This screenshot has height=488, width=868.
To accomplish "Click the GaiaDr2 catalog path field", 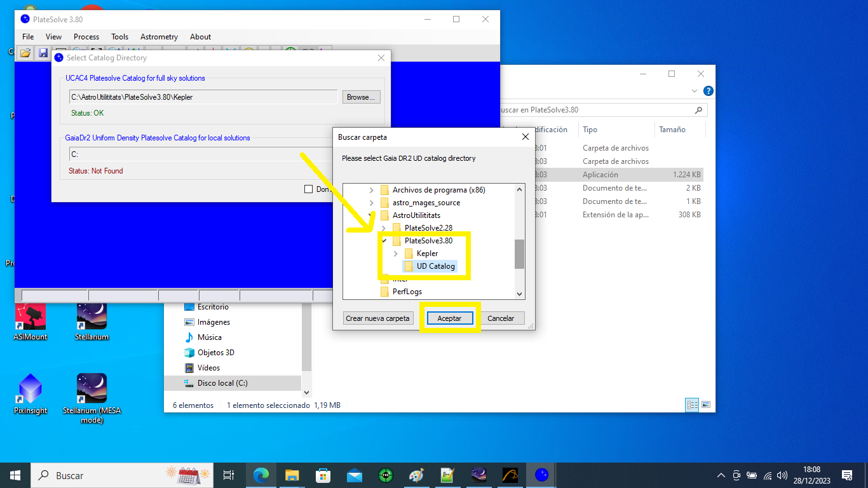I will [x=200, y=154].
